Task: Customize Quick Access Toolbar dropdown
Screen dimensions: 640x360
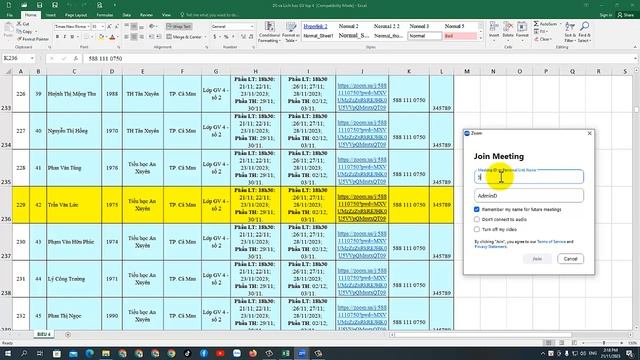Action: pyautogui.click(x=115, y=5)
